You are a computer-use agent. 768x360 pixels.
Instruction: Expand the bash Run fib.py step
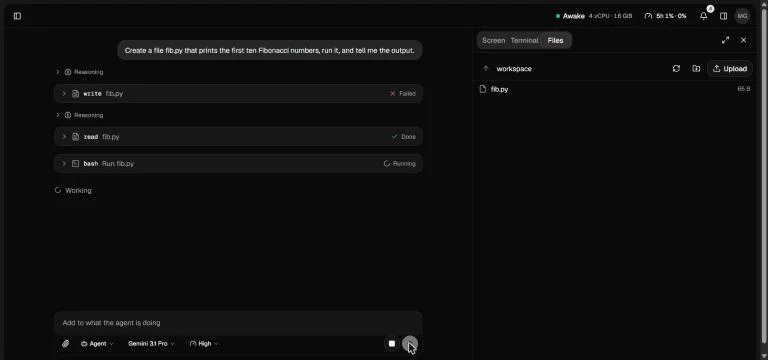pos(238,164)
